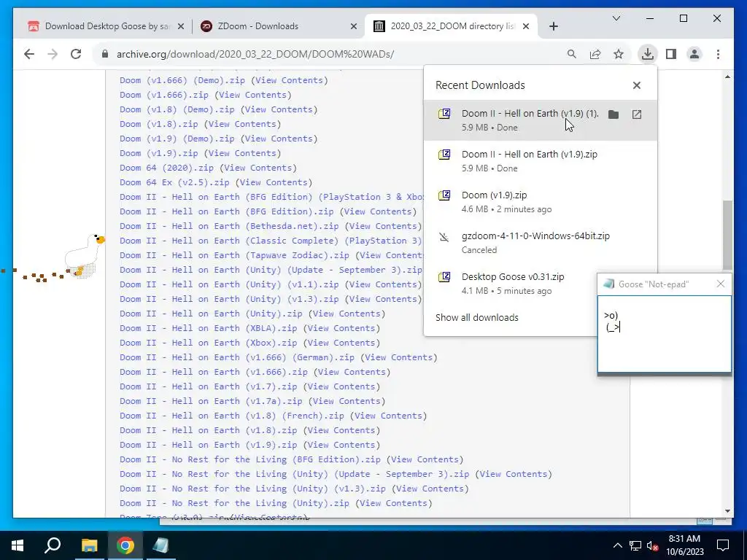Viewport: 747px width, 560px height.
Task: Open the network tray icon
Action: pyautogui.click(x=635, y=545)
